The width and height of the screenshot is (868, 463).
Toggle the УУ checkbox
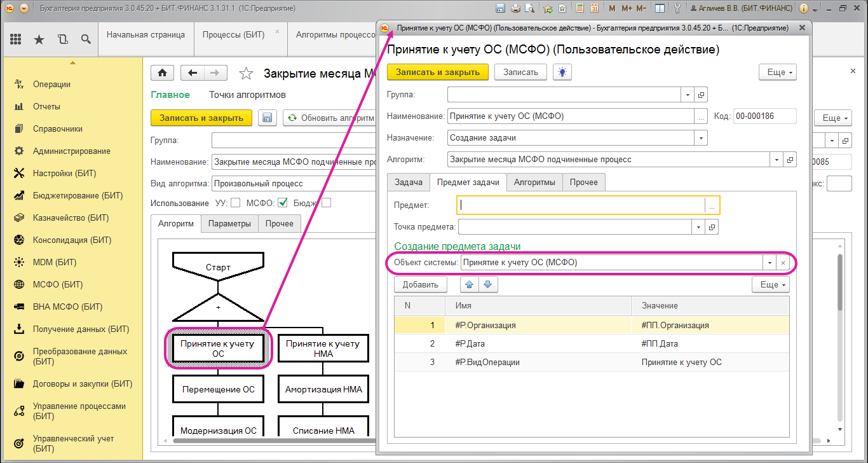(235, 204)
